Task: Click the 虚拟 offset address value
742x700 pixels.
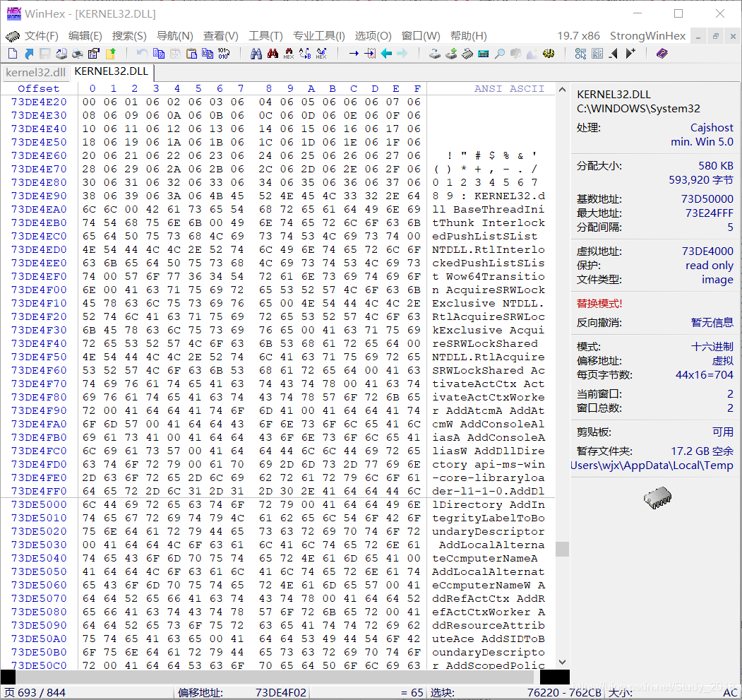Action: [x=723, y=361]
